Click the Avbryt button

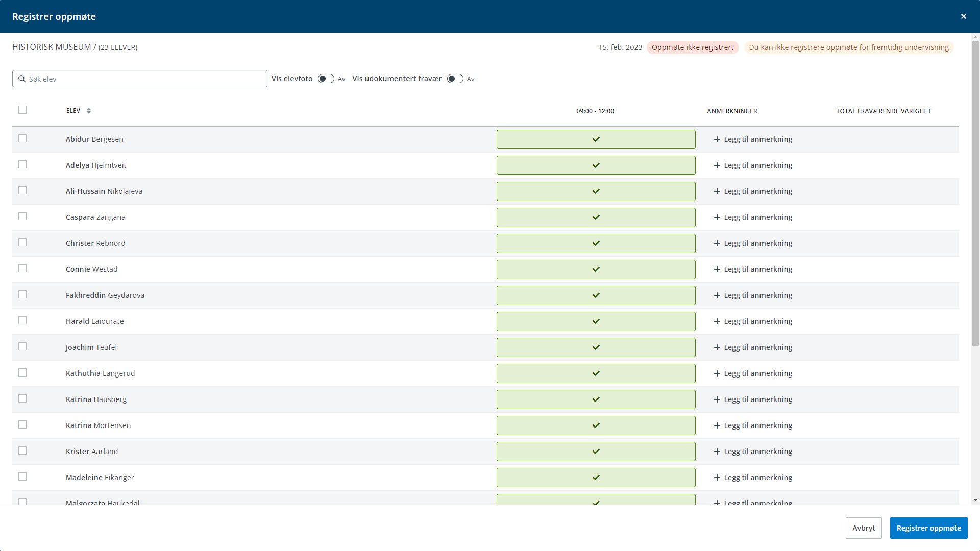[864, 528]
